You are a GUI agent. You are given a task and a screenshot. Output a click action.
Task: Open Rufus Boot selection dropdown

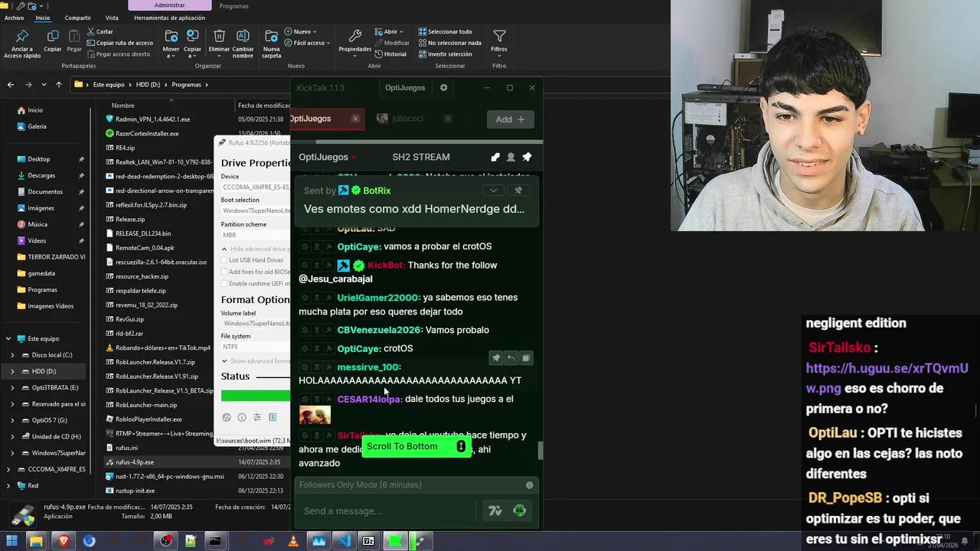[x=256, y=210]
